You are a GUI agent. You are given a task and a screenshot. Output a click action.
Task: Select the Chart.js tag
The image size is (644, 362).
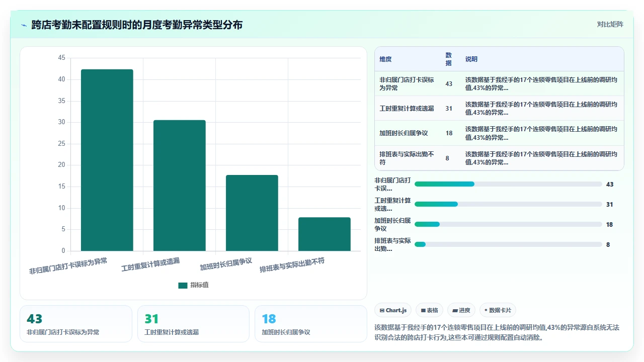tap(393, 310)
